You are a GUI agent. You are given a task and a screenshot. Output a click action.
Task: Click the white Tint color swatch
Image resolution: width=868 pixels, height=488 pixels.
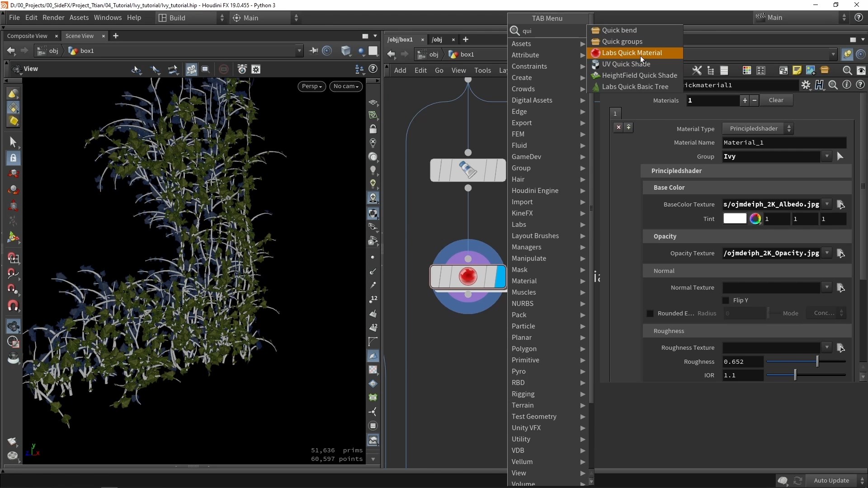point(735,219)
